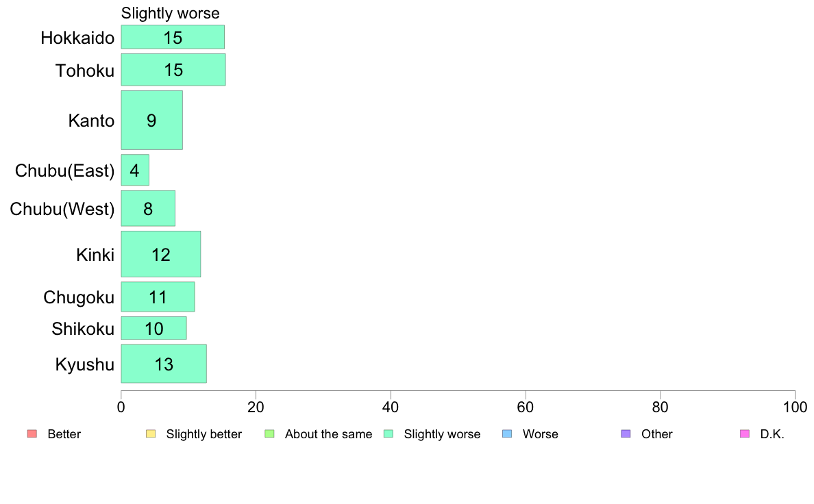The width and height of the screenshot is (814, 504).
Task: Select the Kinki bar showing 12
Action: pos(161,254)
